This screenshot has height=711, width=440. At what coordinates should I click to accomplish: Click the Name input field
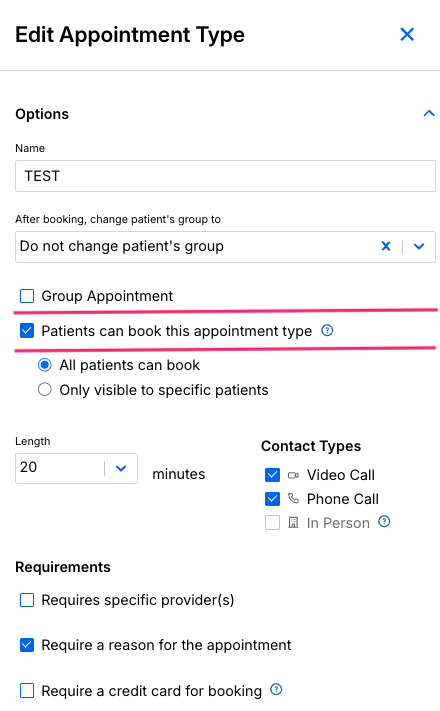pos(225,176)
